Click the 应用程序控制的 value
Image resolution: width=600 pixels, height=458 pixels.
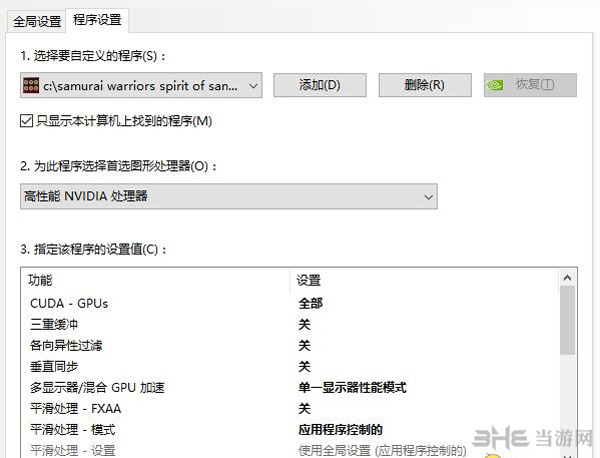coord(340,430)
